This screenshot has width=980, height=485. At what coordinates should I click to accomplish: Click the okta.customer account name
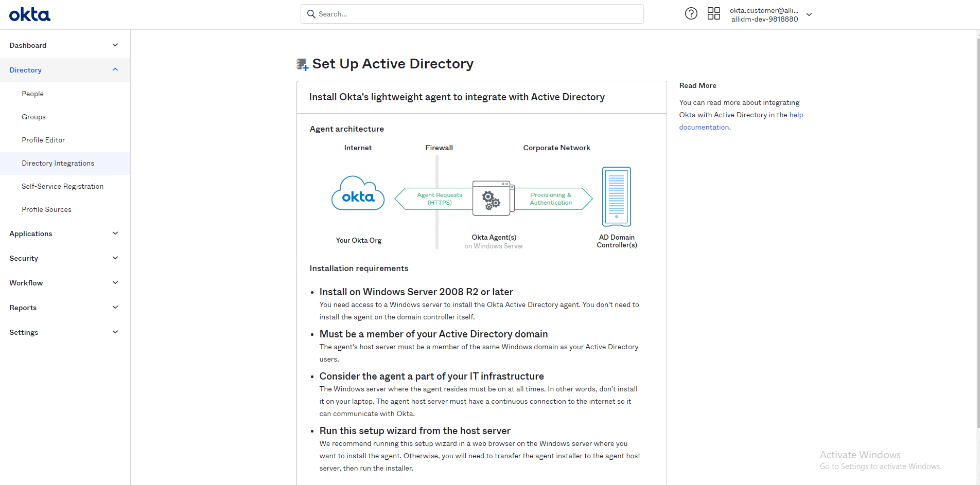point(764,10)
